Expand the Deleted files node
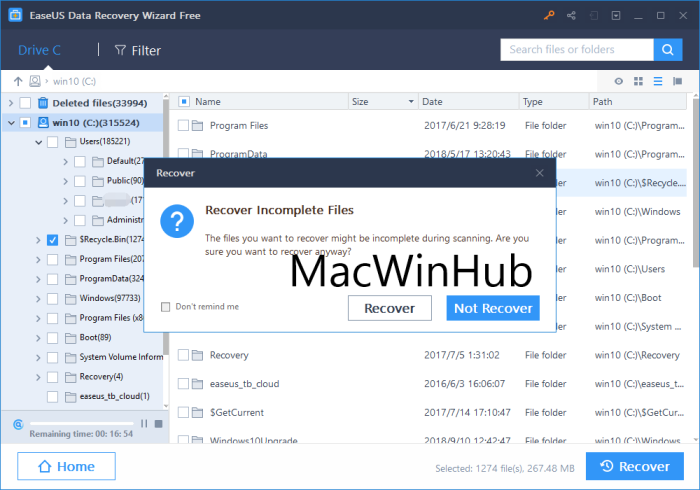 click(11, 103)
